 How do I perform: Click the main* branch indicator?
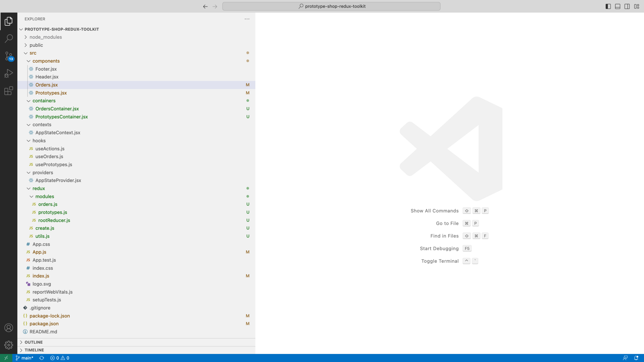[x=25, y=358]
